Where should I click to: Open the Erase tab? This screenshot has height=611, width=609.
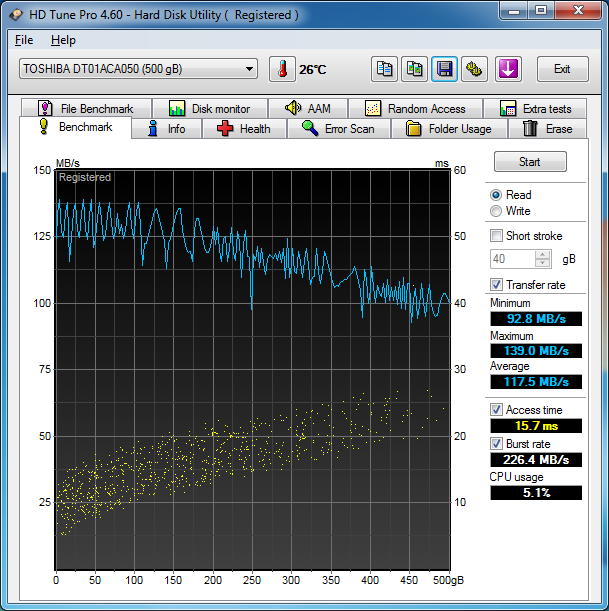[548, 129]
